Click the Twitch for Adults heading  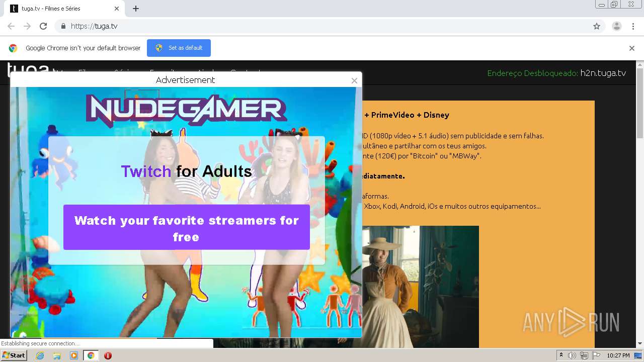click(x=186, y=171)
